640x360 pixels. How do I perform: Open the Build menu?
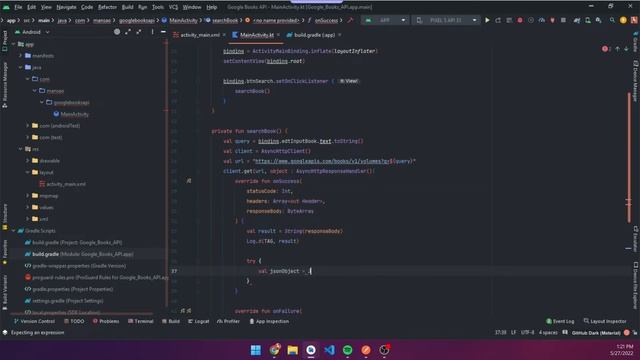127,7
